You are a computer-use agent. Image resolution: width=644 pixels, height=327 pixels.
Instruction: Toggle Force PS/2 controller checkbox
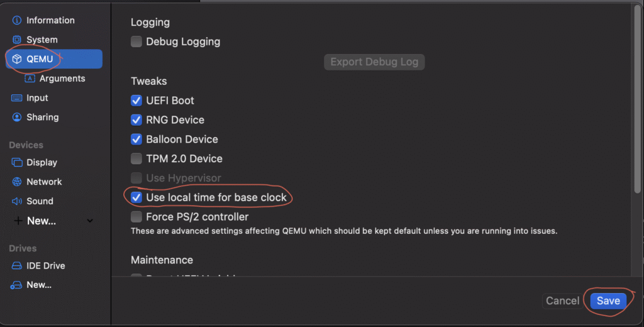point(136,217)
